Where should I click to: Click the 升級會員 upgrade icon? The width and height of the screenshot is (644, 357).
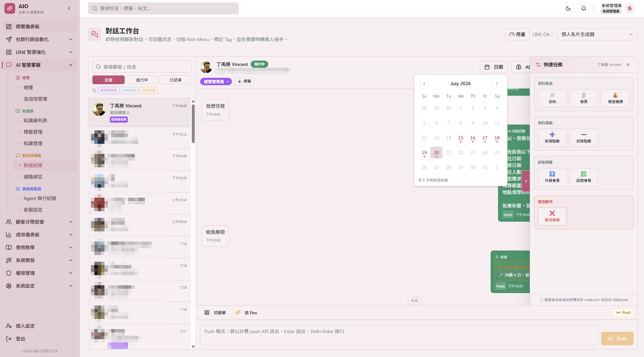[552, 174]
